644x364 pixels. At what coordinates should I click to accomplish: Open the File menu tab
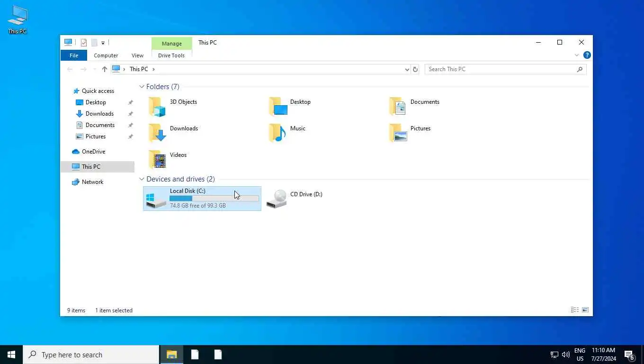(x=74, y=55)
